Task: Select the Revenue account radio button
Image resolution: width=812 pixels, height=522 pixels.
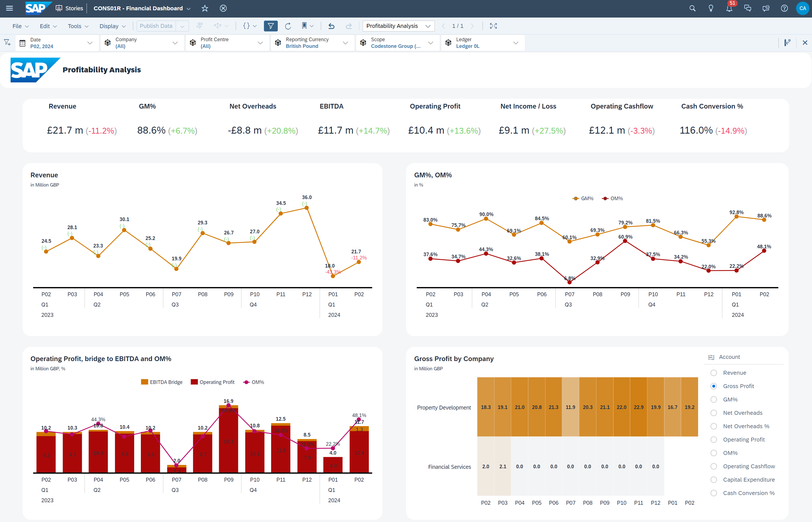Action: tap(714, 373)
